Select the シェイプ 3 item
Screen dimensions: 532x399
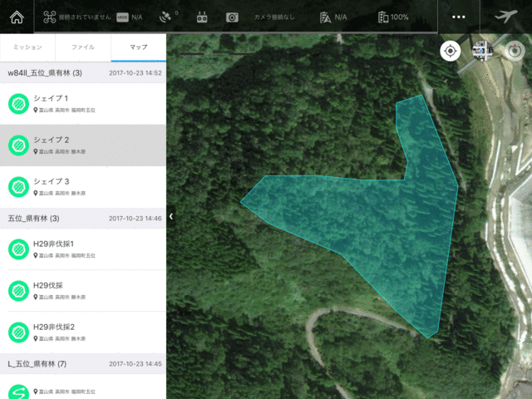click(x=83, y=187)
